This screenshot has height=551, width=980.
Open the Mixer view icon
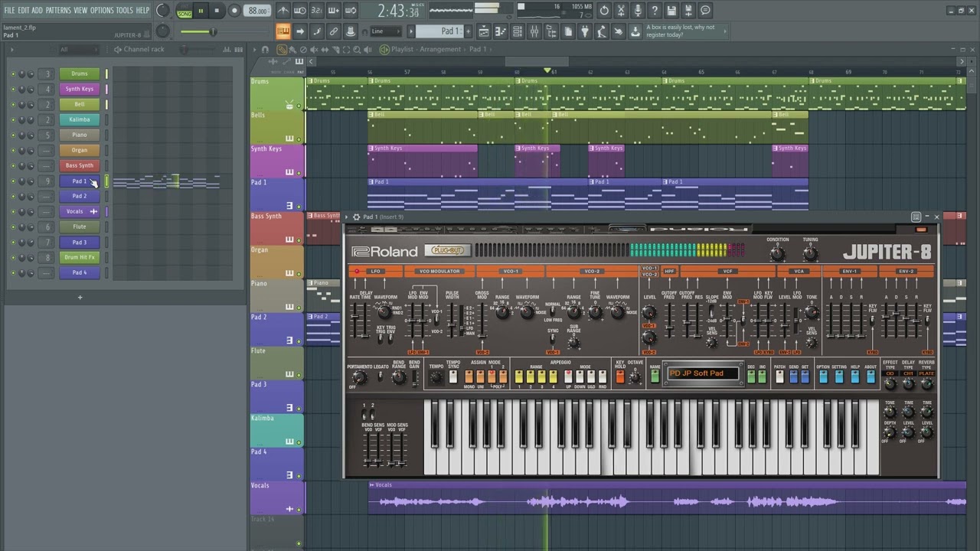pos(534,31)
